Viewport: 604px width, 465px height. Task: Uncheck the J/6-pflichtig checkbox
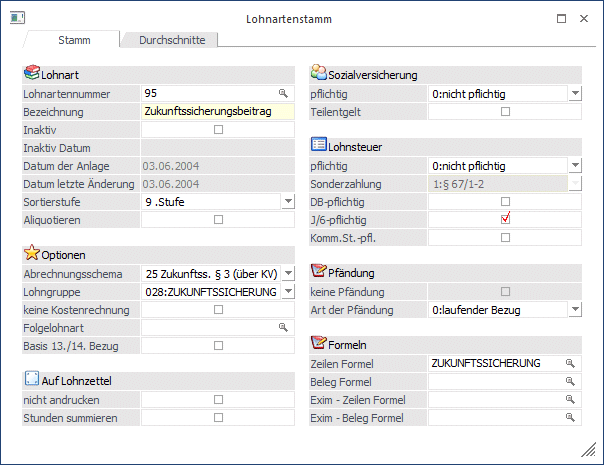tap(505, 219)
